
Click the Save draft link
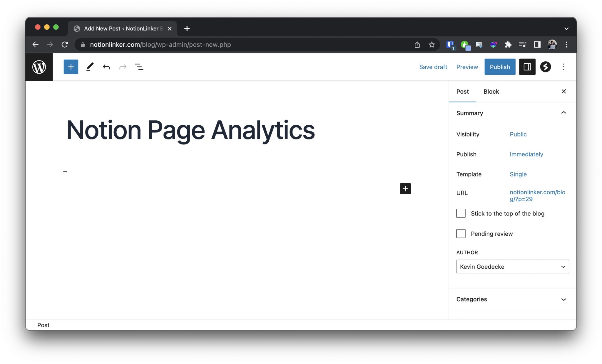click(x=433, y=67)
